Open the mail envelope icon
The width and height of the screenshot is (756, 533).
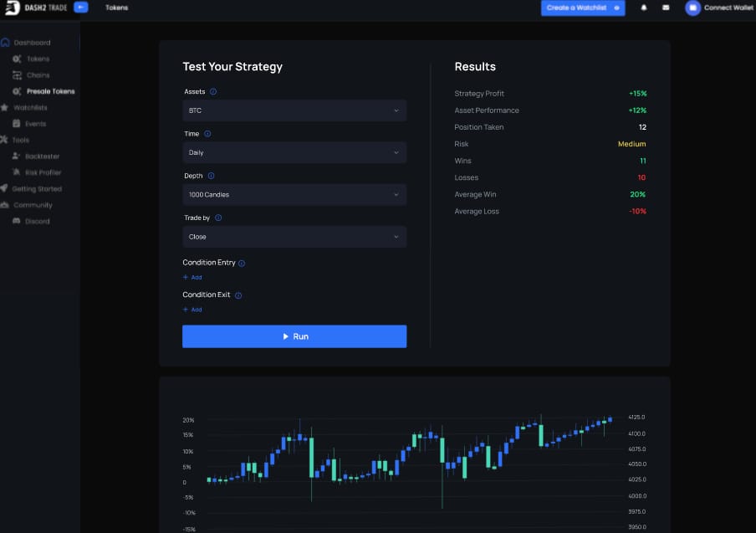pos(666,8)
